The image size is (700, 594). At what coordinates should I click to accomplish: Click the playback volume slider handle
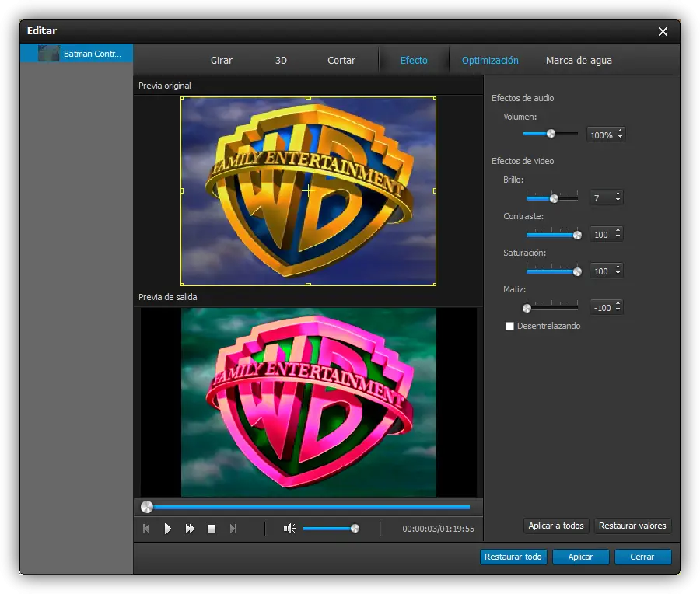point(355,529)
